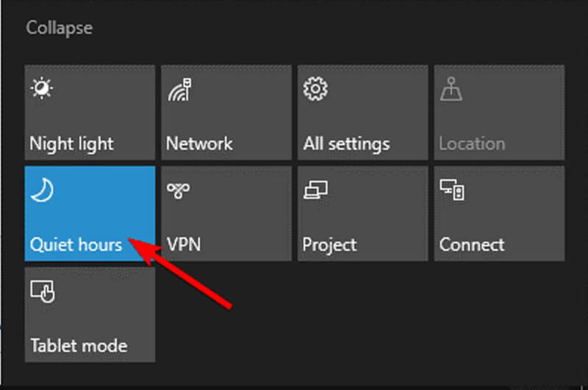Screen dimensions: 588x390
Task: Turn on Tablet mode text tile
Action: tap(79, 346)
